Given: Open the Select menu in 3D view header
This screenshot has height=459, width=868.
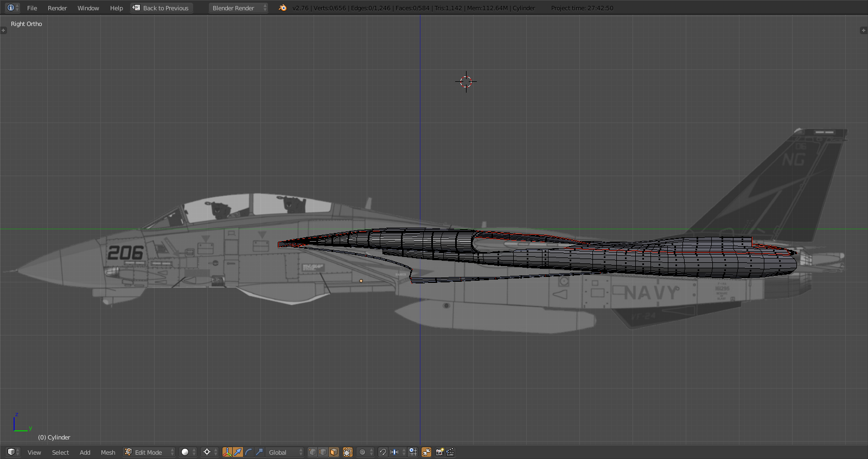Looking at the screenshot, I should pos(60,452).
